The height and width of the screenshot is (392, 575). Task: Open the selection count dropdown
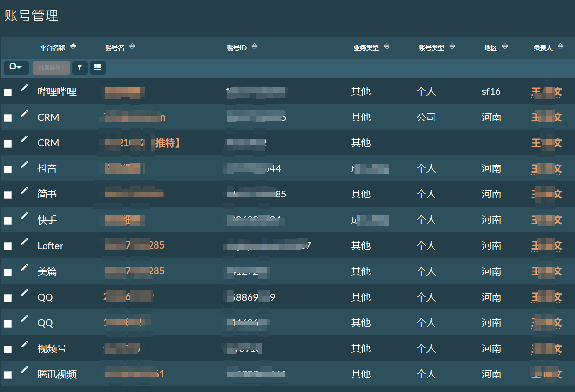click(x=16, y=68)
